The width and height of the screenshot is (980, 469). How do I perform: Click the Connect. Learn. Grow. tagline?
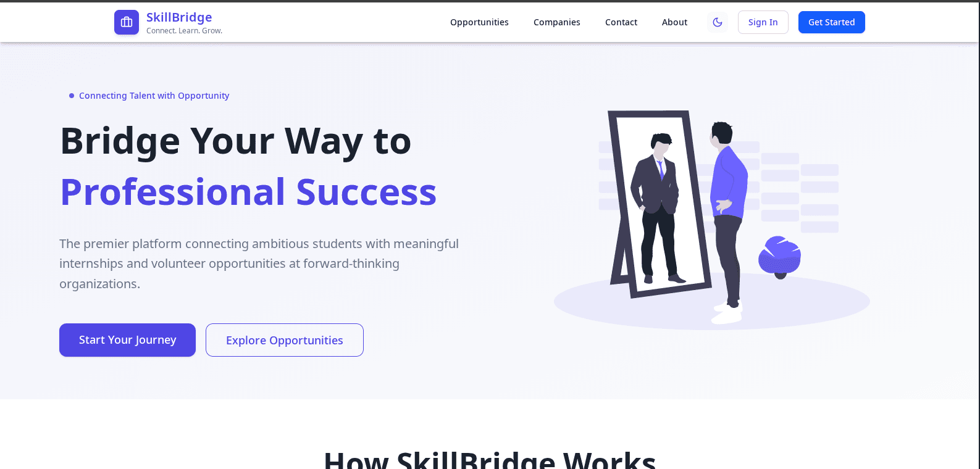(184, 31)
